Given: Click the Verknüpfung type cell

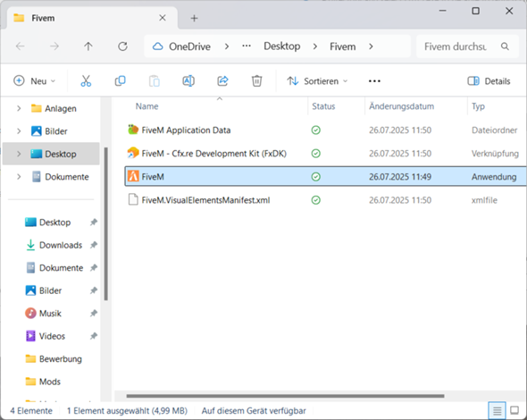Looking at the screenshot, I should [495, 154].
